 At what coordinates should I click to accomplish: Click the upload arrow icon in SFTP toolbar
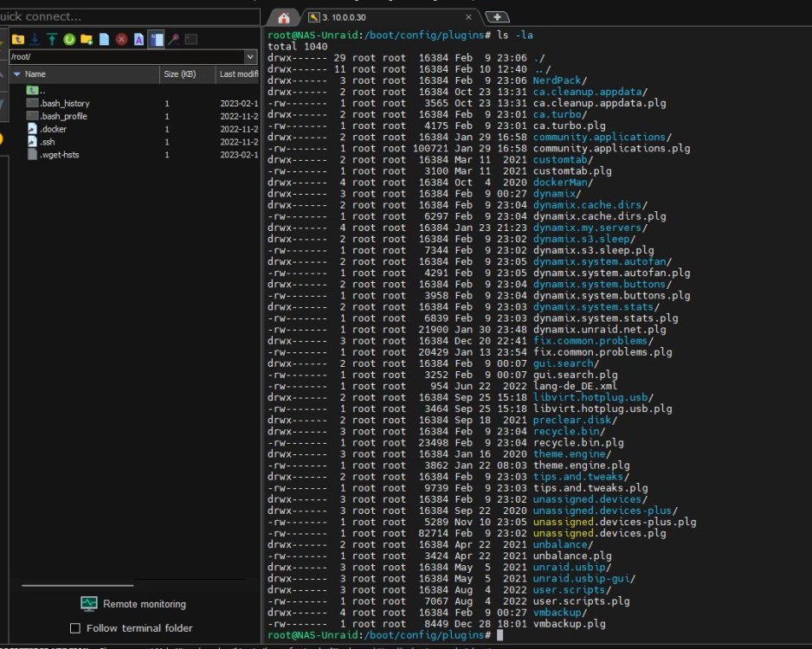[52, 39]
